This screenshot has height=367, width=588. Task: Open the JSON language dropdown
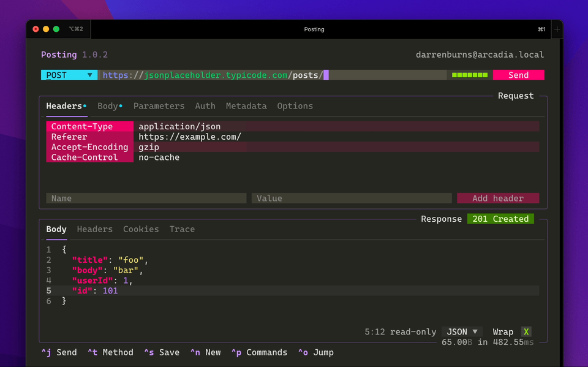coord(462,331)
